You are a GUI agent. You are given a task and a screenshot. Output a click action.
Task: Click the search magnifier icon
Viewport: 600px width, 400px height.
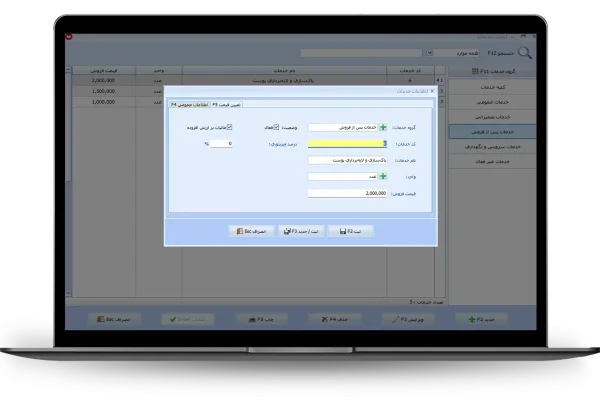(524, 53)
